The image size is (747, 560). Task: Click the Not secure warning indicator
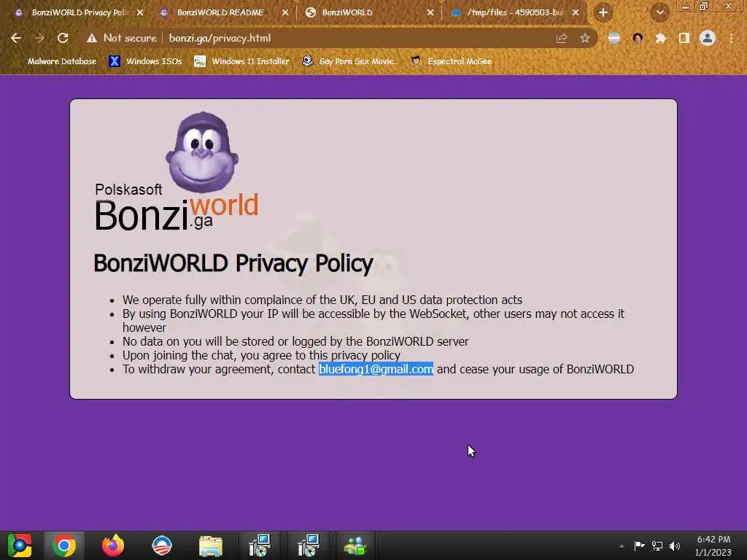122,38
